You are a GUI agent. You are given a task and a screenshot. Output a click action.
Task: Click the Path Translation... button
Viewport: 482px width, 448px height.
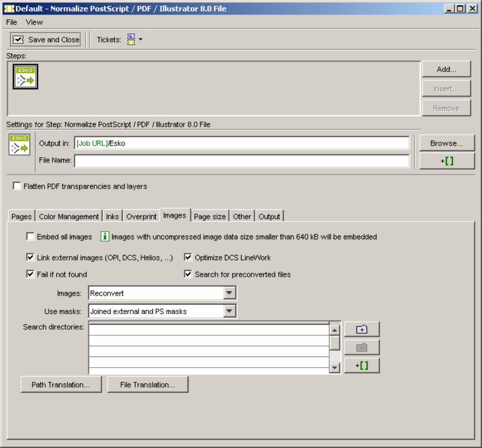pos(61,384)
